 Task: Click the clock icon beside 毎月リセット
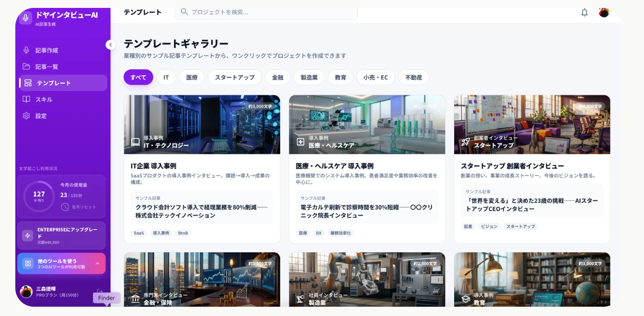pyautogui.click(x=65, y=207)
